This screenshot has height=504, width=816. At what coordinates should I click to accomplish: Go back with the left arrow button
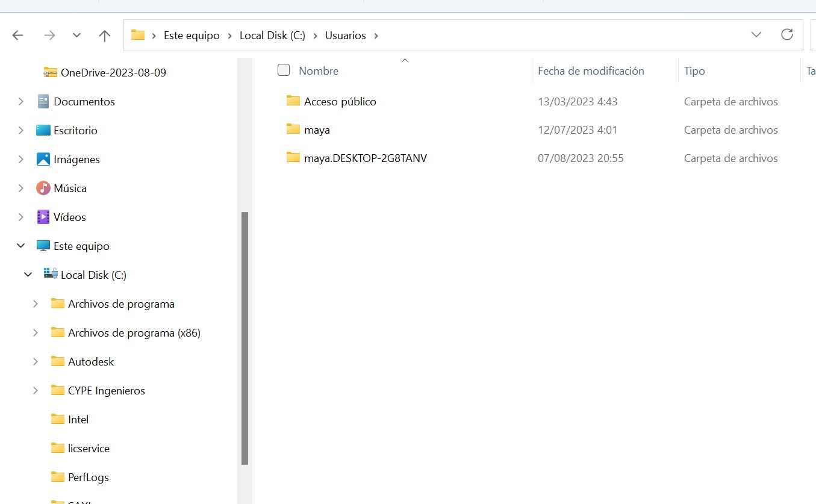coord(18,36)
